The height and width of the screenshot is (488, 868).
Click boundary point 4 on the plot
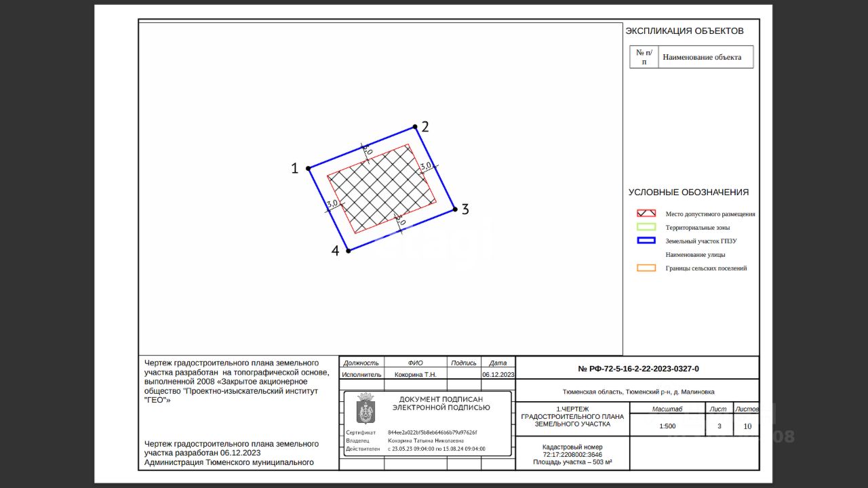[x=349, y=251]
